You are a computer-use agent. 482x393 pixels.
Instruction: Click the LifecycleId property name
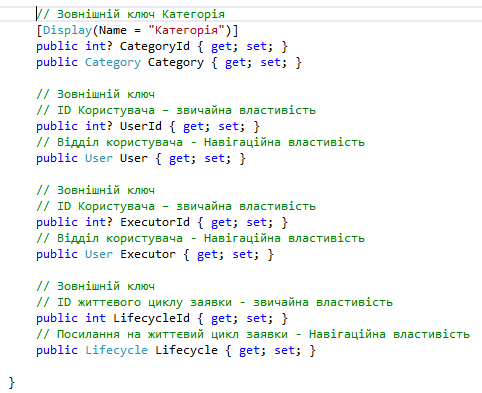tap(151, 318)
